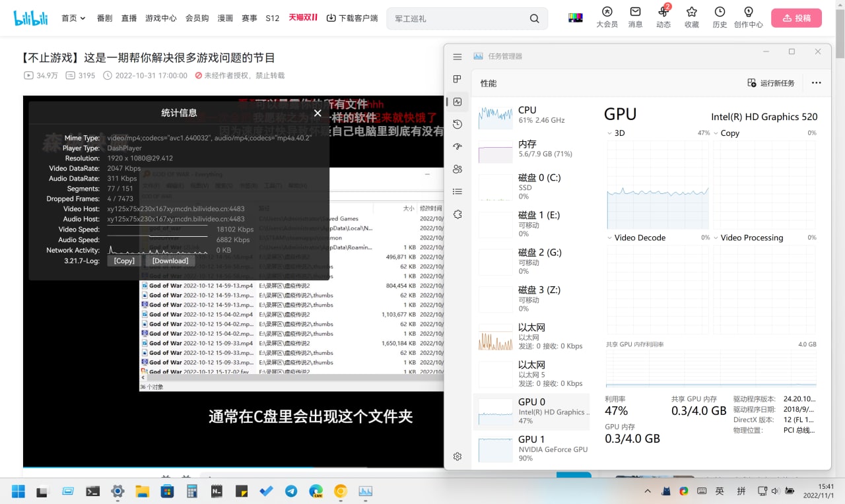This screenshot has height=504, width=845.
Task: Click the 运行新任务 button
Action: pos(771,83)
